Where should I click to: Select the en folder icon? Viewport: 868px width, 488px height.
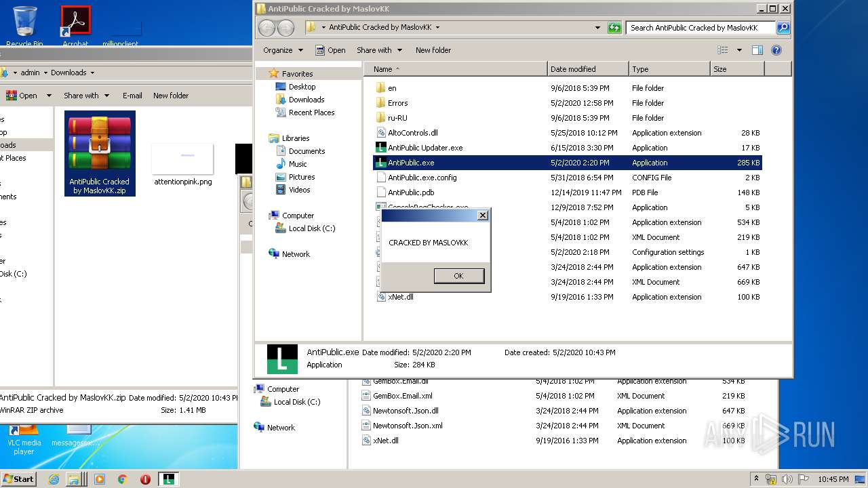380,88
